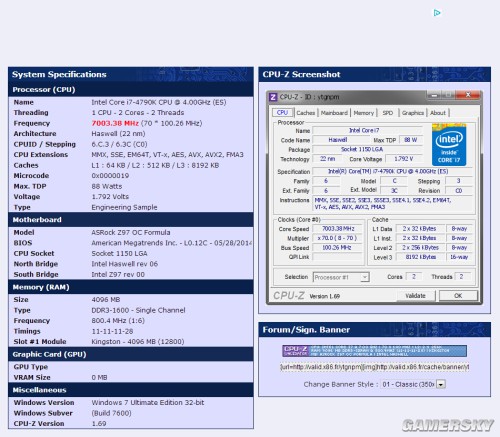Click the Core Speed 7003.38 MHz field
The width and height of the screenshot is (500, 437).
[338, 229]
